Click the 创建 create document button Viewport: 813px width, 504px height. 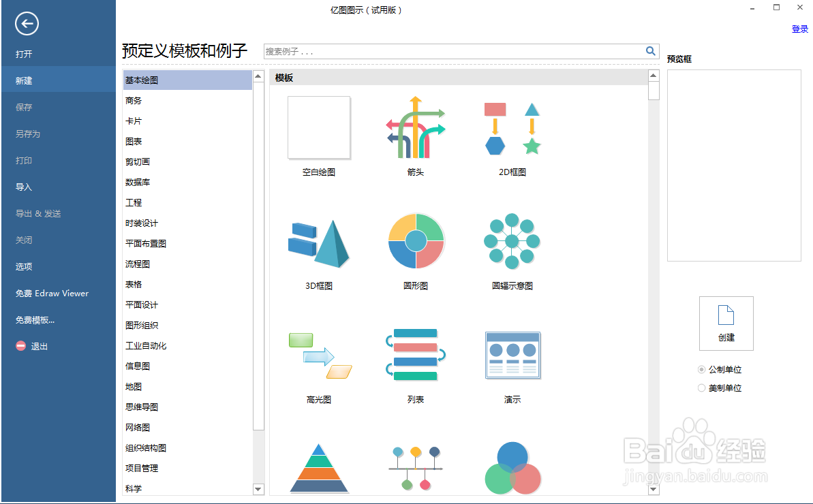click(726, 324)
